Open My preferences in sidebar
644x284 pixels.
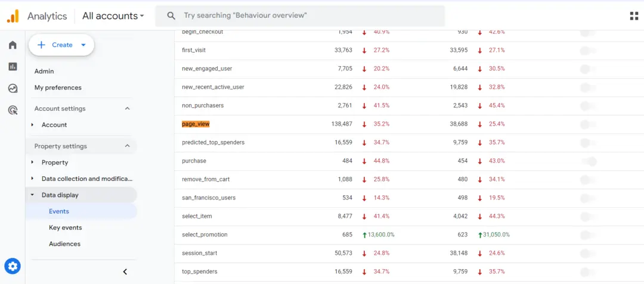pyautogui.click(x=58, y=88)
